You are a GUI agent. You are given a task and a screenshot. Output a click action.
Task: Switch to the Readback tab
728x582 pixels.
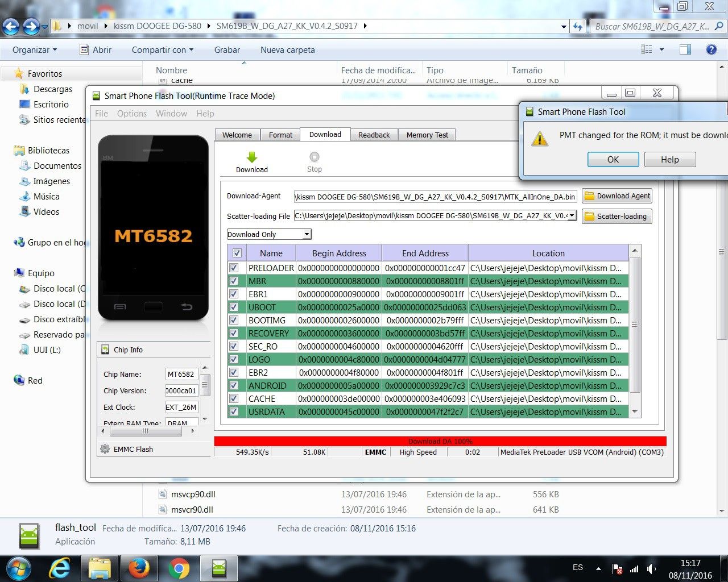374,135
